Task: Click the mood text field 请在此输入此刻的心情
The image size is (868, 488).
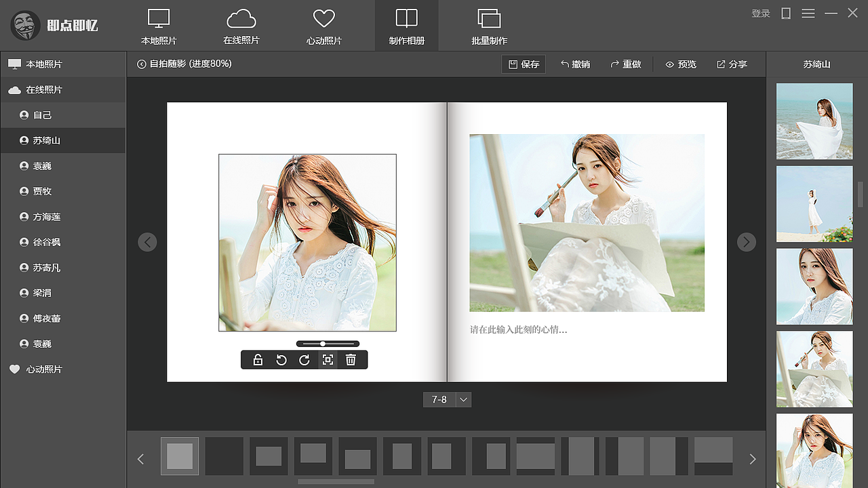Action: coord(519,330)
